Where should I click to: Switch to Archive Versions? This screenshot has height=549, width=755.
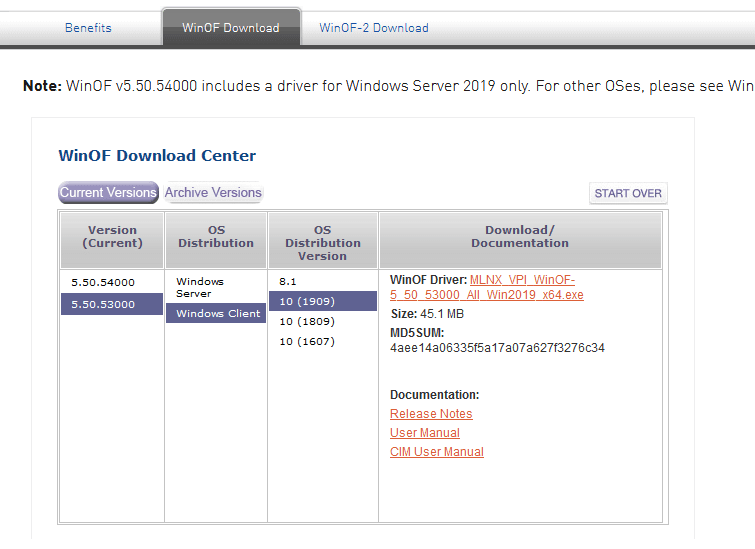[x=213, y=192]
